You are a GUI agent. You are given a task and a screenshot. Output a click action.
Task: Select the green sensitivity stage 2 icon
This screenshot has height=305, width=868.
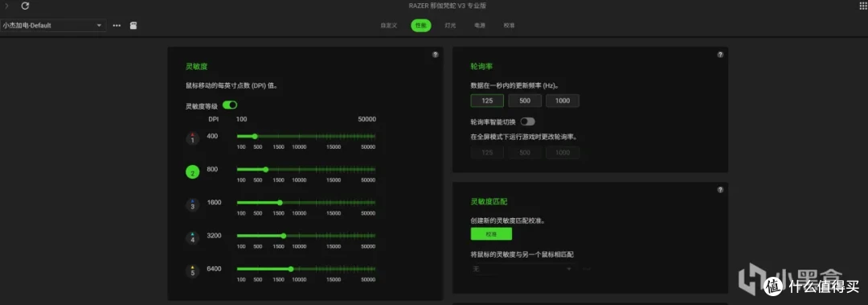coord(192,172)
